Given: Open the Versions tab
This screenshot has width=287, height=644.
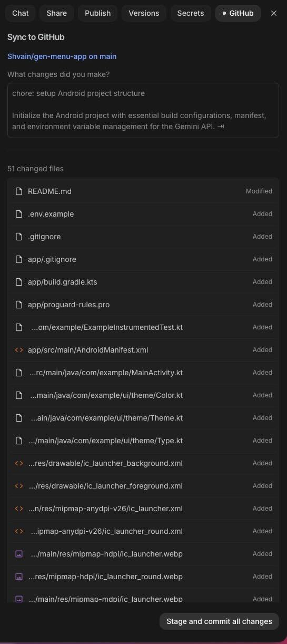Looking at the screenshot, I should [x=144, y=13].
